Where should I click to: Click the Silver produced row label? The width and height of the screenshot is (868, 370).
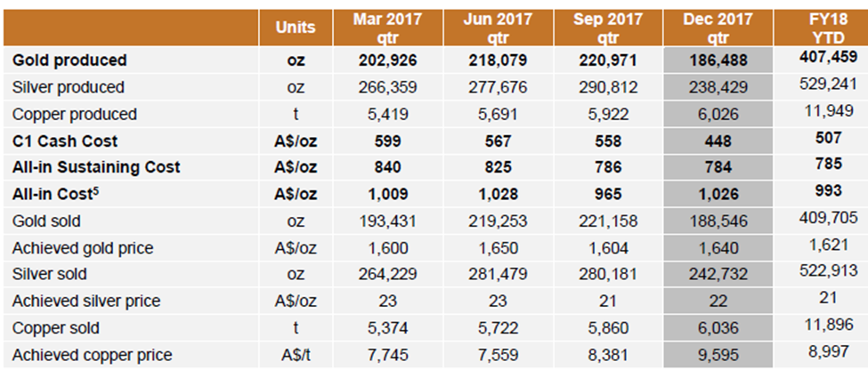tap(68, 87)
